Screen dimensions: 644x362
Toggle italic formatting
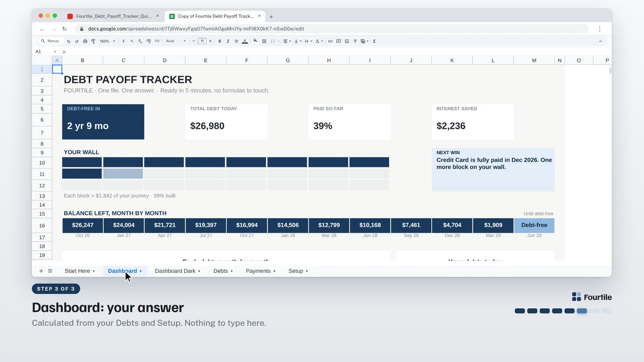tap(228, 41)
